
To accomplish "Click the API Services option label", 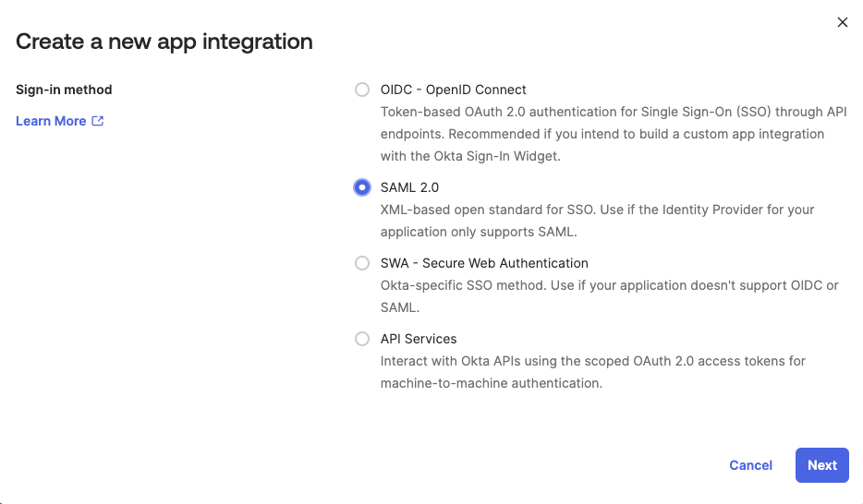I will click(x=419, y=339).
